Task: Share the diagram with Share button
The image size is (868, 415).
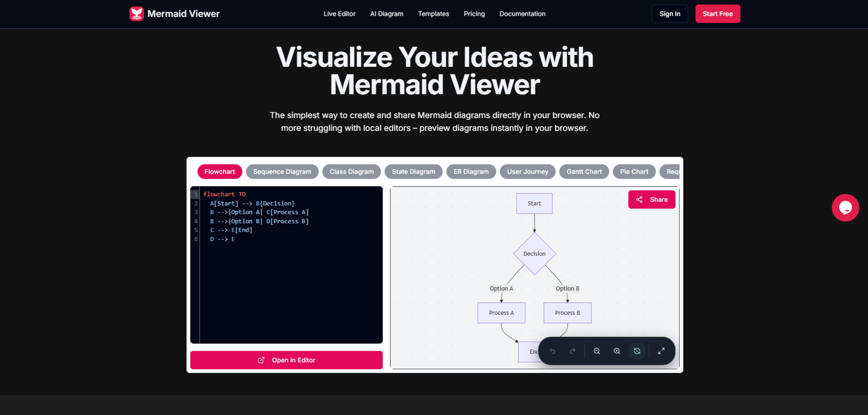Action: pyautogui.click(x=652, y=199)
